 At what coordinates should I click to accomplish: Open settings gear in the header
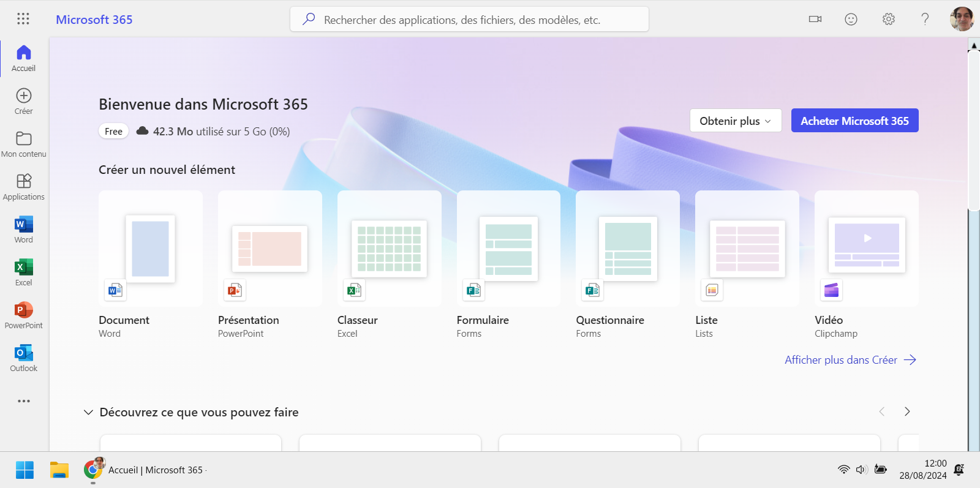(889, 19)
